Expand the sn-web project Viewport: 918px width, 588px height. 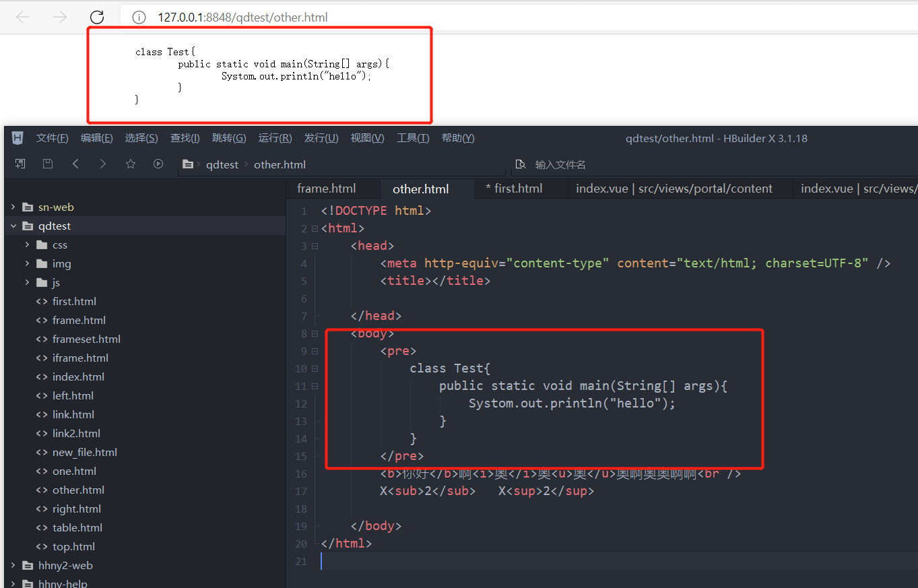13,207
